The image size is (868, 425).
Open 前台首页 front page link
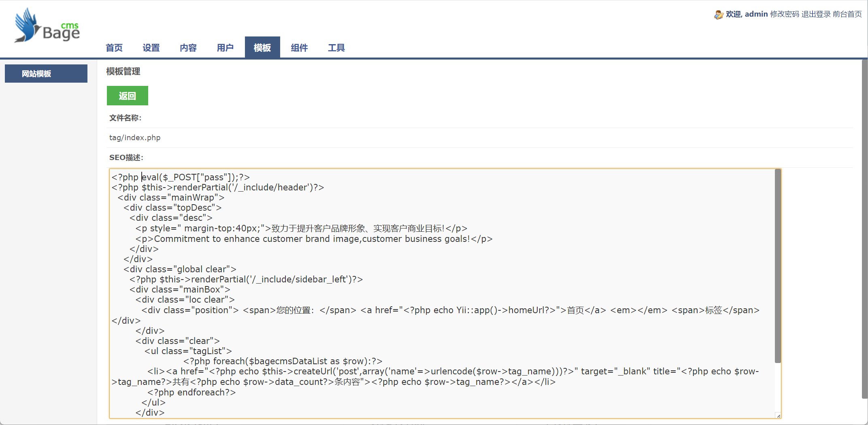click(847, 14)
